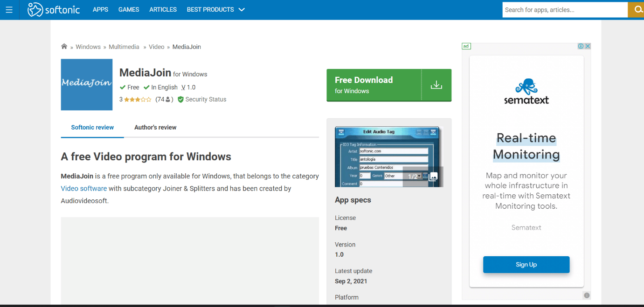Click the star rating of MediaJoin
The width and height of the screenshot is (644, 307).
coord(138,99)
